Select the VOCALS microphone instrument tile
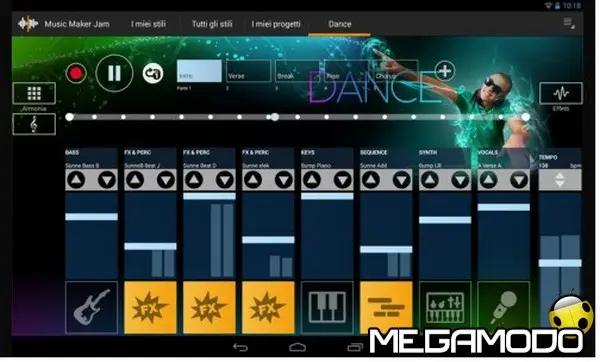This screenshot has width=600, height=362. pyautogui.click(x=504, y=308)
